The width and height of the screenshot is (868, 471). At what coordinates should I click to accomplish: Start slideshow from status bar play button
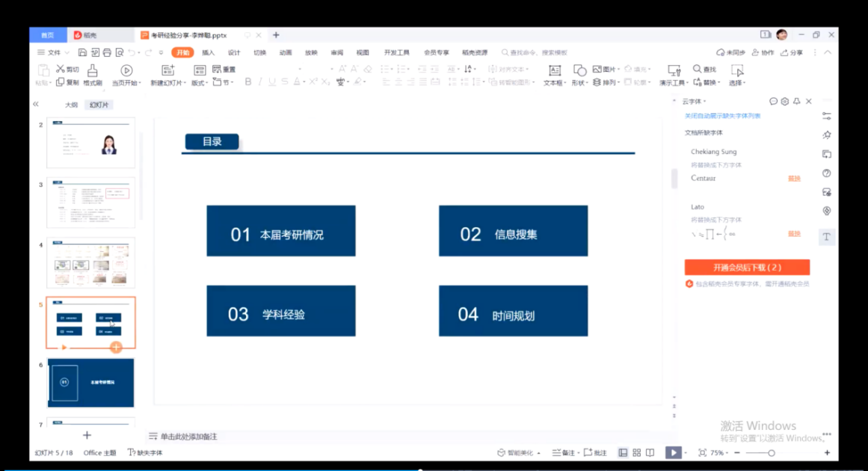(x=674, y=453)
